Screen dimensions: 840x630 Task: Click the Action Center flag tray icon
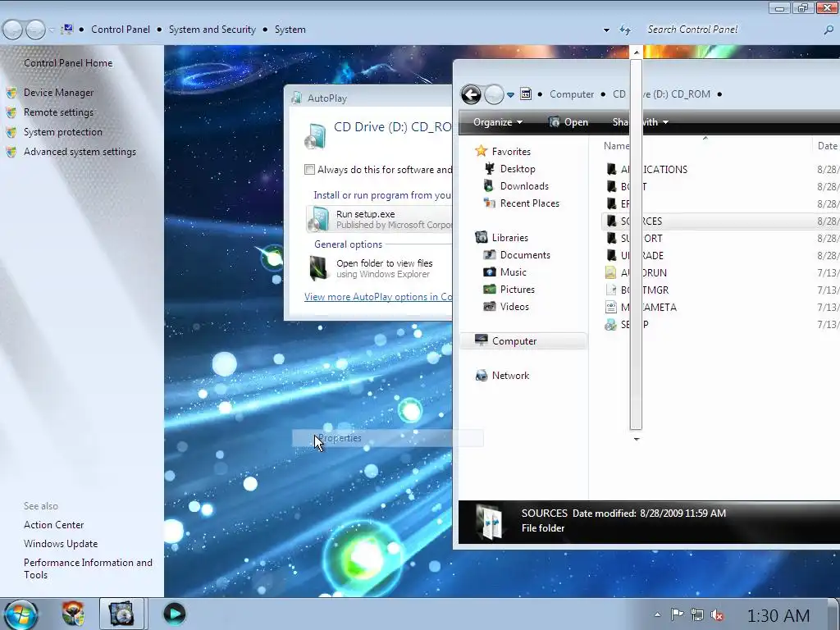pyautogui.click(x=677, y=614)
